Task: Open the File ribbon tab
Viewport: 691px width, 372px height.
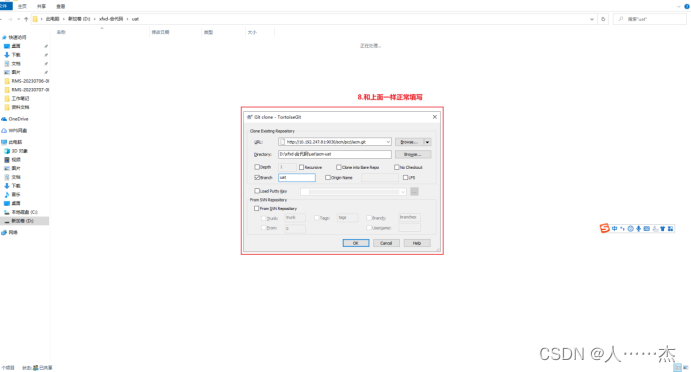Action: 4,6
